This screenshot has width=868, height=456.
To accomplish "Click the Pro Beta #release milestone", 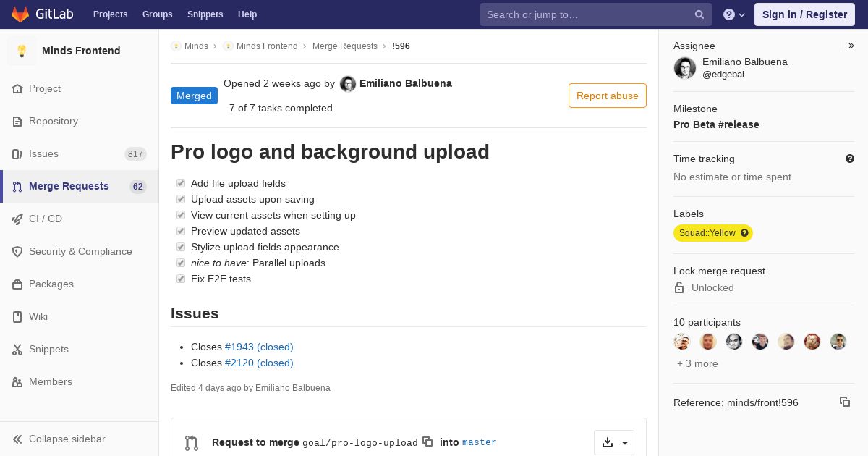I will point(716,124).
